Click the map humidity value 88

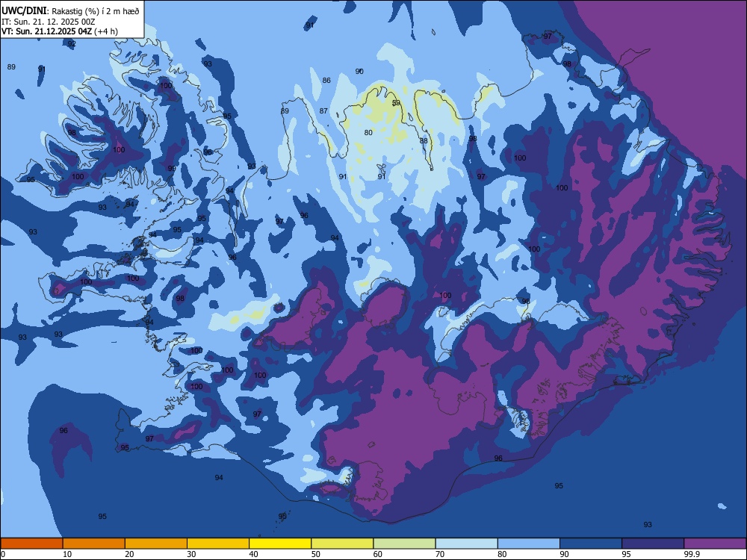click(x=424, y=141)
